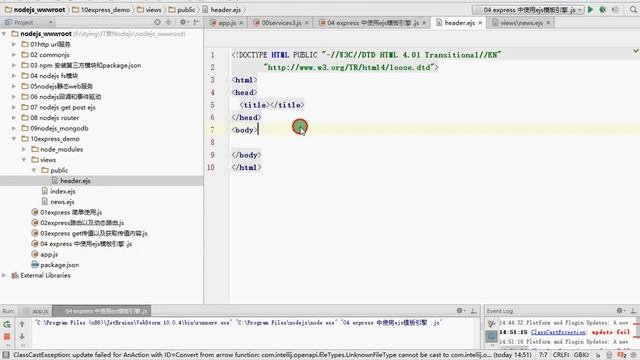Close the header.ejs editor tab

pos(480,23)
